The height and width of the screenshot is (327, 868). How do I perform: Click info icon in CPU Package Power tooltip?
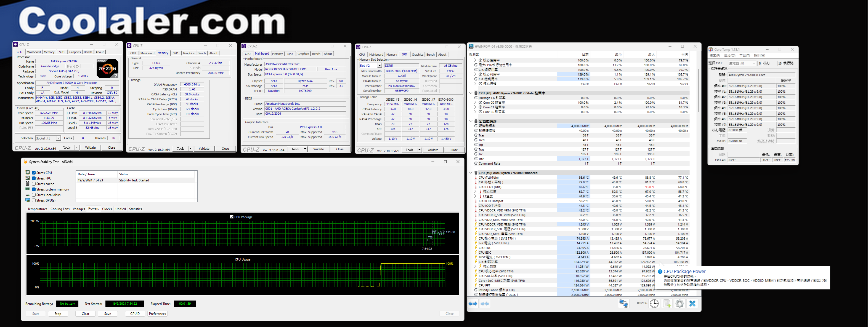point(660,271)
